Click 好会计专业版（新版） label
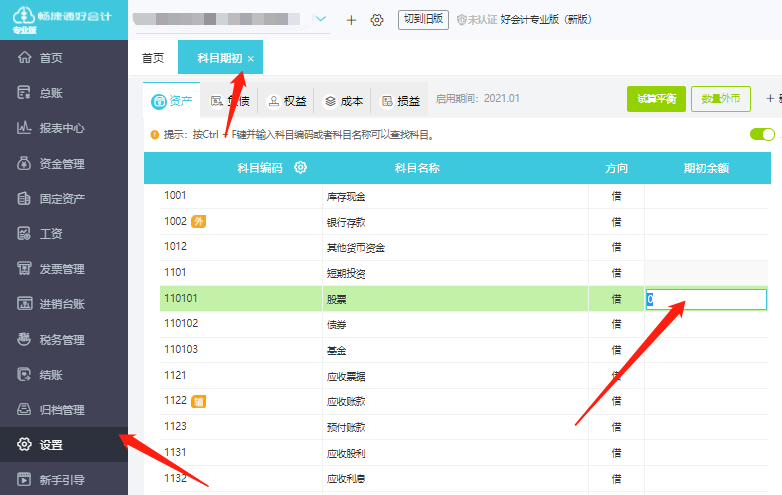Screen dimensions: 782x495 (x=546, y=19)
